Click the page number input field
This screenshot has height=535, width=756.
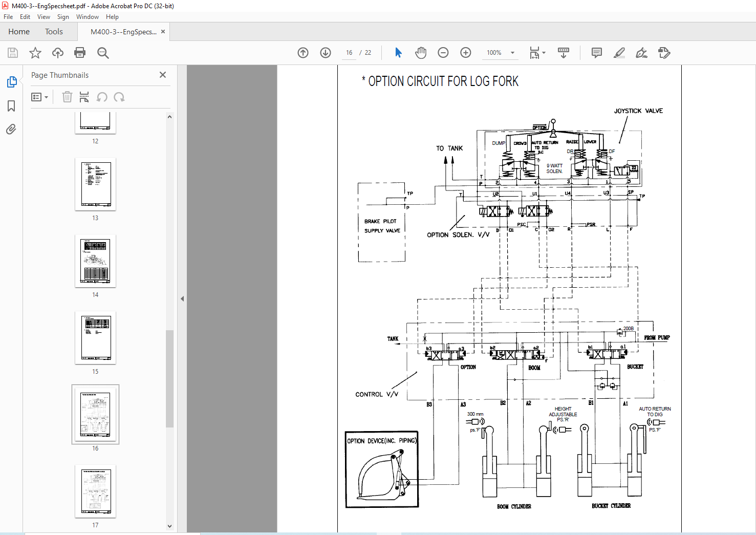point(349,53)
